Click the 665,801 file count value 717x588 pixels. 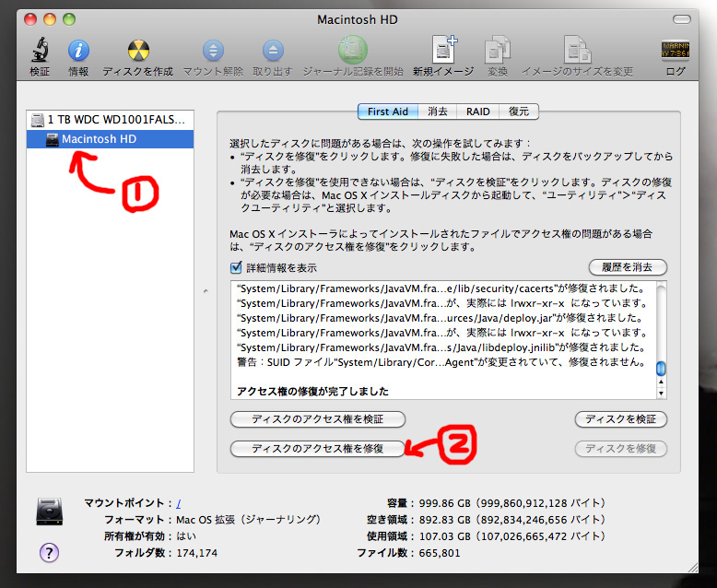click(439, 553)
